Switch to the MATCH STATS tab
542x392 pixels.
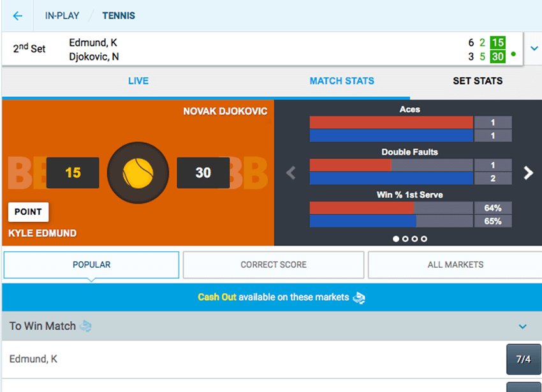(x=342, y=81)
